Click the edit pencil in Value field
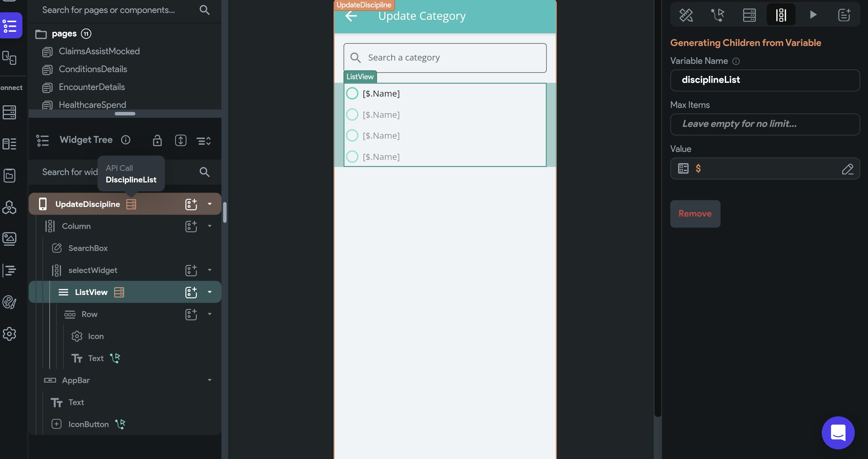This screenshot has width=868, height=459. [x=847, y=169]
